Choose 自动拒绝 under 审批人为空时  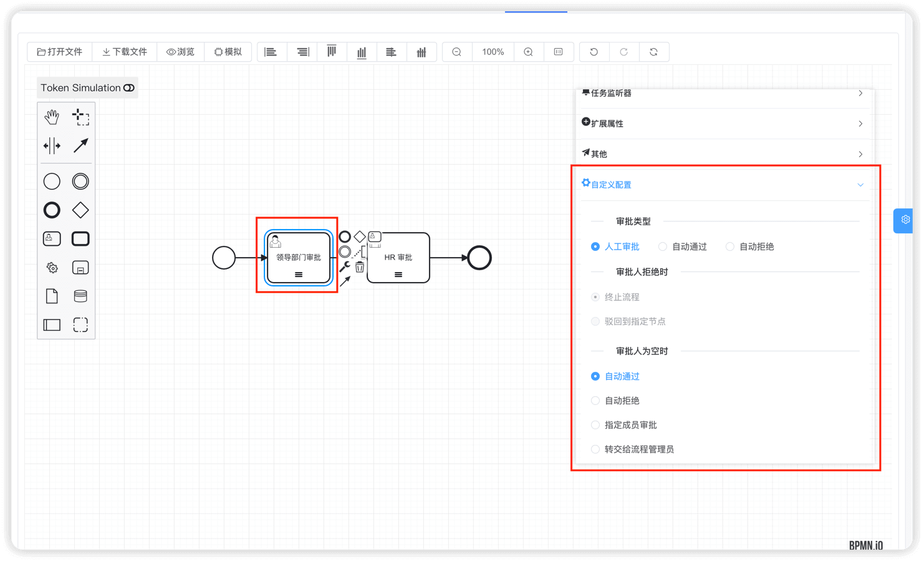click(595, 401)
